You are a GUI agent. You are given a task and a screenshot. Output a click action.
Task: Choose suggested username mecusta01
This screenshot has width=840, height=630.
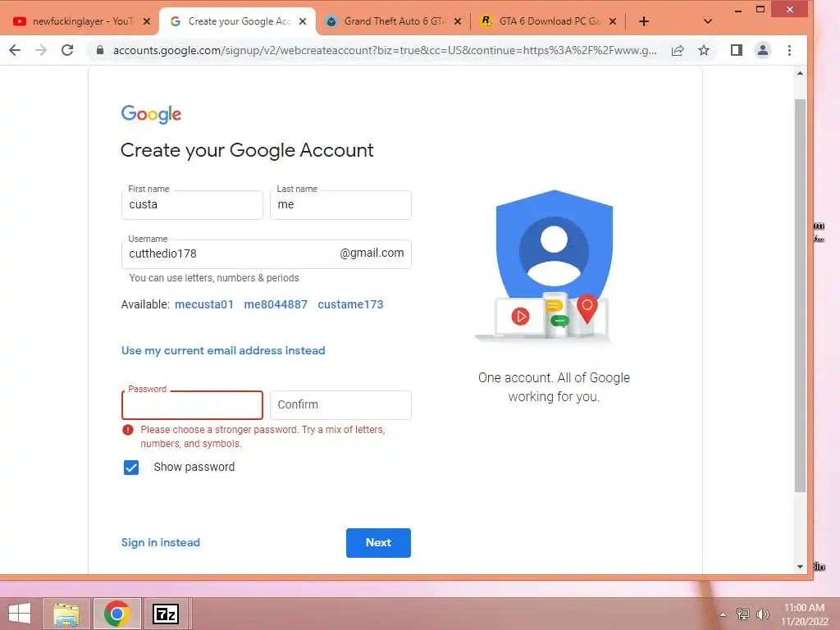[x=204, y=304]
